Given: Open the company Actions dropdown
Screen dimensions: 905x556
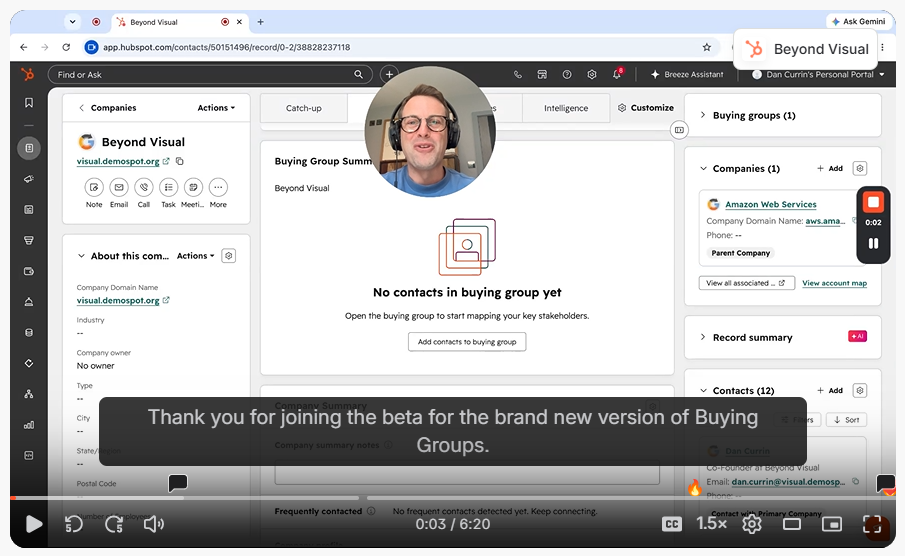Looking at the screenshot, I should click(x=216, y=108).
